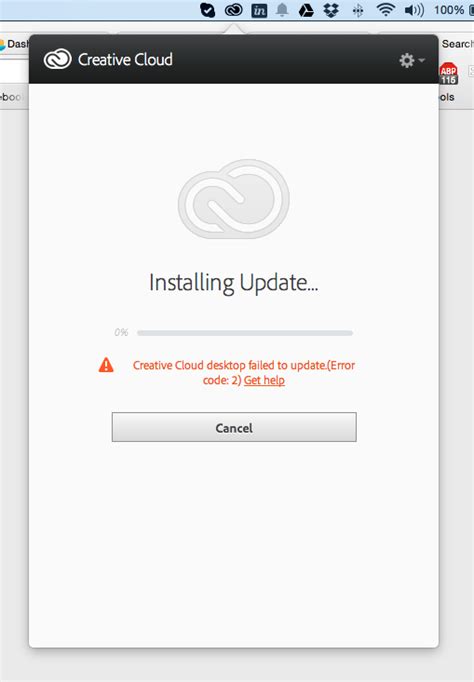This screenshot has width=474, height=682.
Task: Click the Creative Cloud header logo
Action: pos(108,59)
